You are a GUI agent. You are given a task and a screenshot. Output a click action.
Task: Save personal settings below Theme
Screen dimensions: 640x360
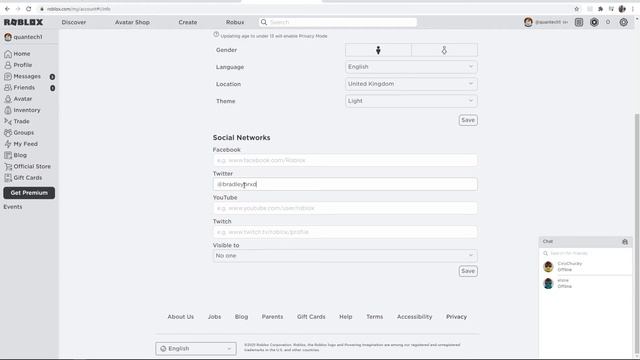[x=468, y=120]
